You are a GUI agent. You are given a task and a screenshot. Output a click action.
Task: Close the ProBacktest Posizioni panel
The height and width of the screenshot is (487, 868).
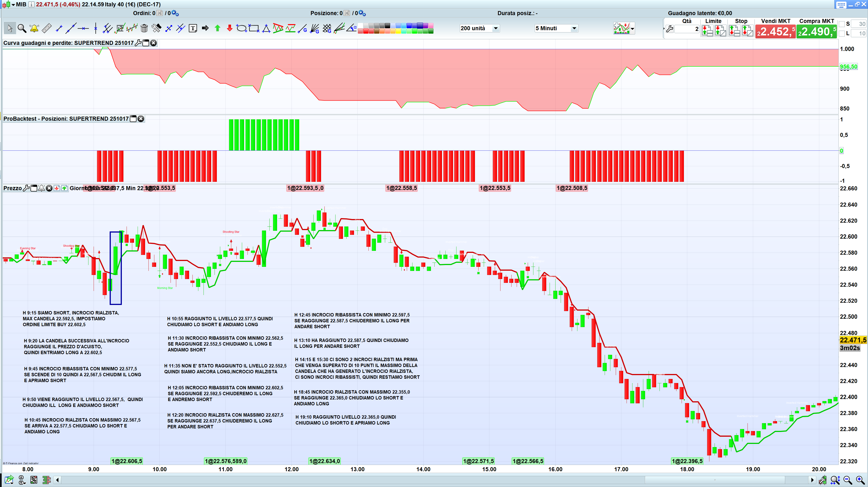pyautogui.click(x=141, y=119)
